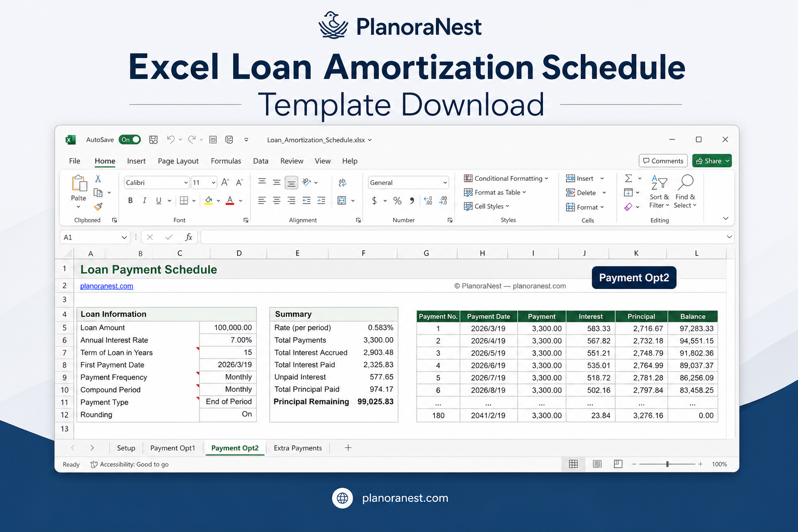
Task: Switch to Payment Opt1 sheet tab
Action: (172, 448)
